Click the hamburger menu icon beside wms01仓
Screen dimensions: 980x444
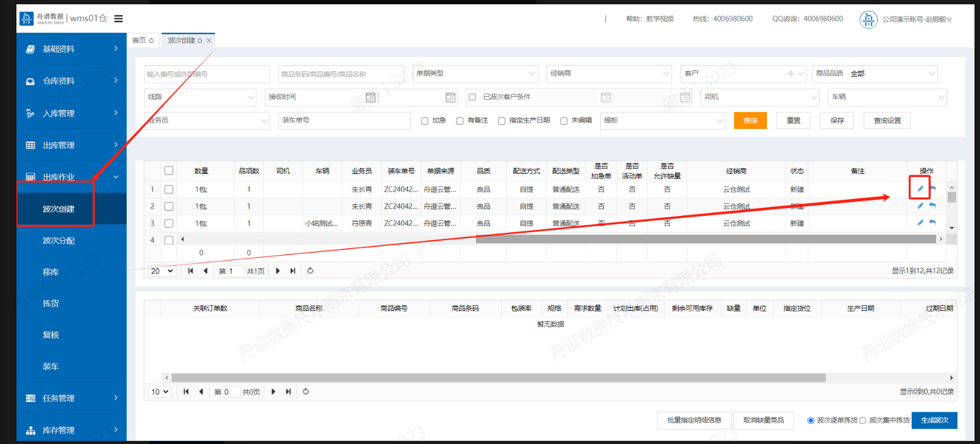tap(119, 19)
